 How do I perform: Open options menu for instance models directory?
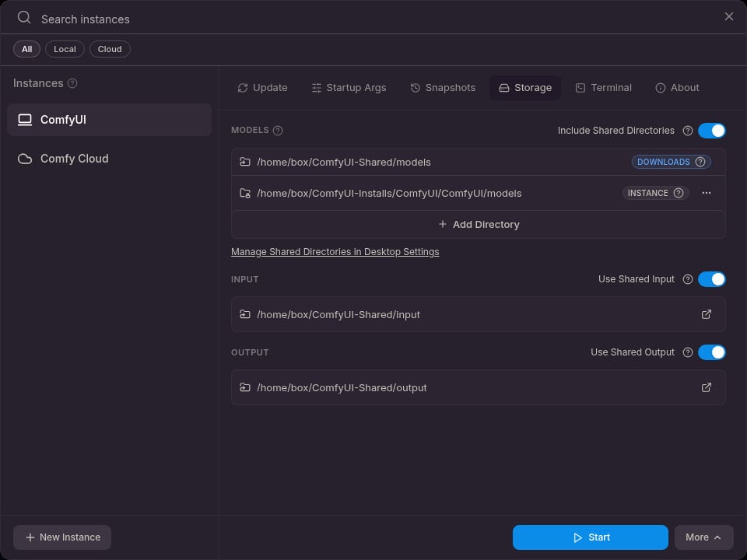pos(707,193)
